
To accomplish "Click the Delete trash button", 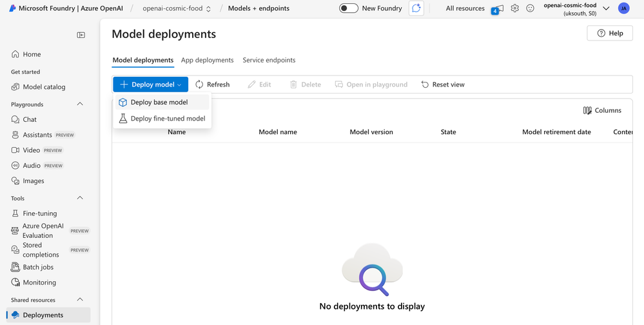I will 305,84.
